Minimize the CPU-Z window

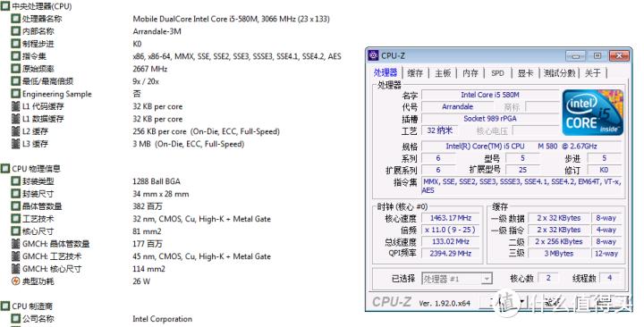tap(575, 55)
